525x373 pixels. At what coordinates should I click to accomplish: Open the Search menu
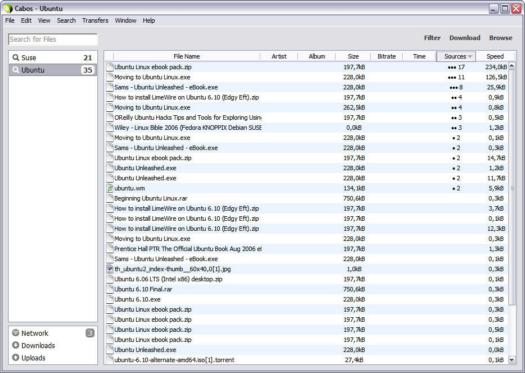click(66, 20)
